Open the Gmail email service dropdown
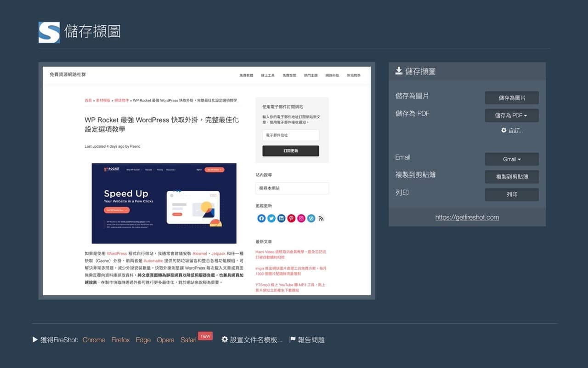This screenshot has width=588, height=368. (x=512, y=159)
